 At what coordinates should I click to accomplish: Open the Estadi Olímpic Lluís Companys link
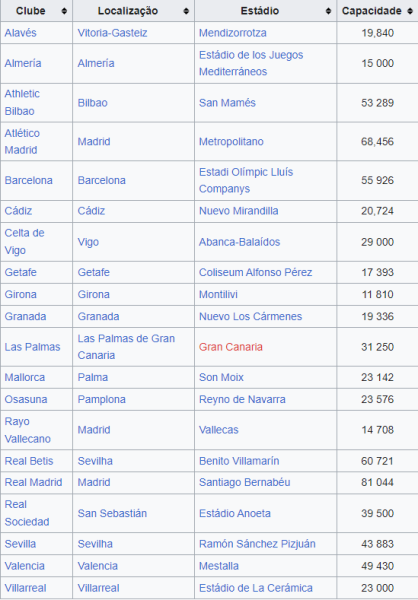tap(246, 180)
